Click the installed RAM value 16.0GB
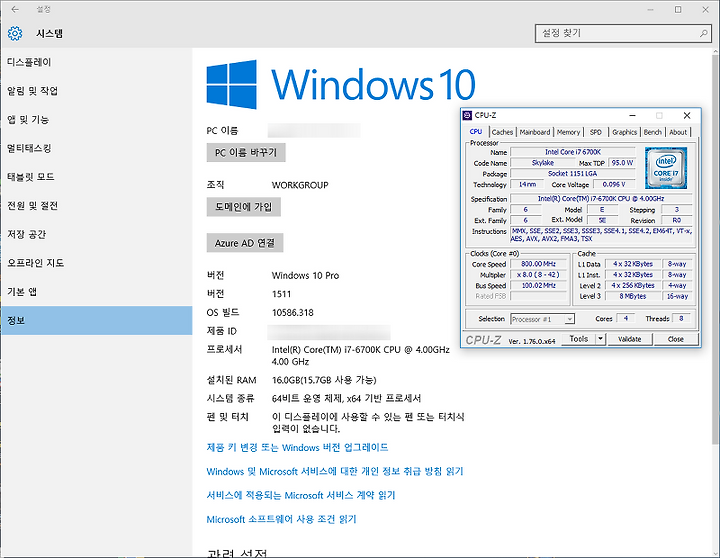The height and width of the screenshot is (558, 720). point(324,380)
